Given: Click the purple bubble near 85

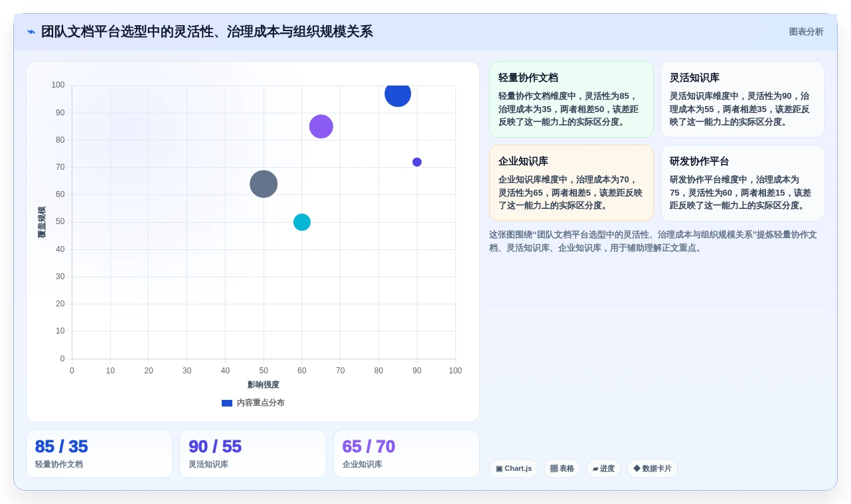Looking at the screenshot, I should pyautogui.click(x=321, y=127).
